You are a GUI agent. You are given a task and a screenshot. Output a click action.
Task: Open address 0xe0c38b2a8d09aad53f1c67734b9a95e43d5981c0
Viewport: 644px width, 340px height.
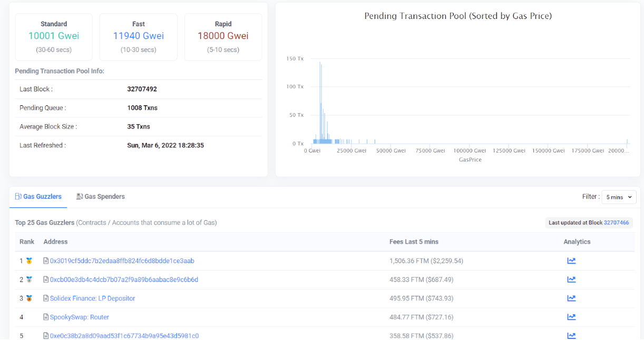coord(124,335)
